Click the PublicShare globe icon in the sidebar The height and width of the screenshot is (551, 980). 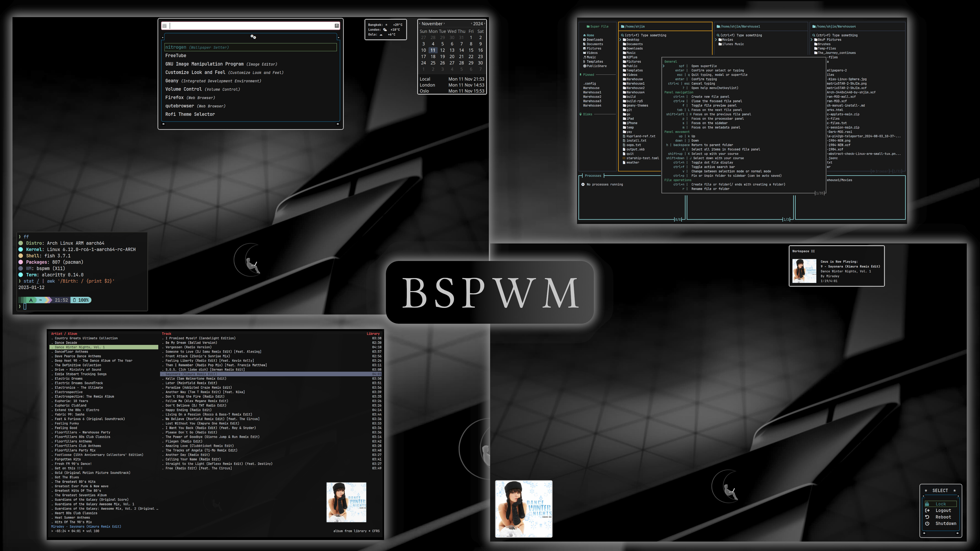pyautogui.click(x=584, y=66)
